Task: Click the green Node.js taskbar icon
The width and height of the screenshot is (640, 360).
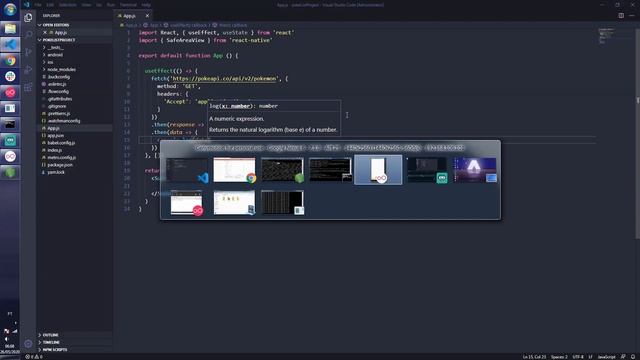Action: (x=10, y=172)
